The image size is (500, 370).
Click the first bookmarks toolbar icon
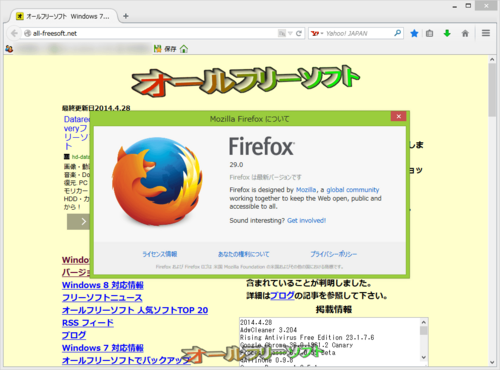(9, 49)
